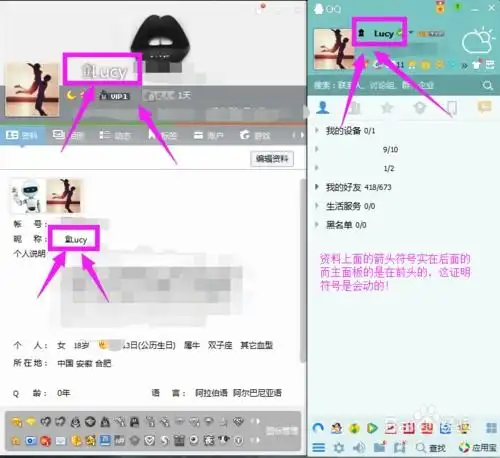Open the Tencent Video play icon
Image resolution: width=500 pixels, height=458 pixels.
[372, 428]
